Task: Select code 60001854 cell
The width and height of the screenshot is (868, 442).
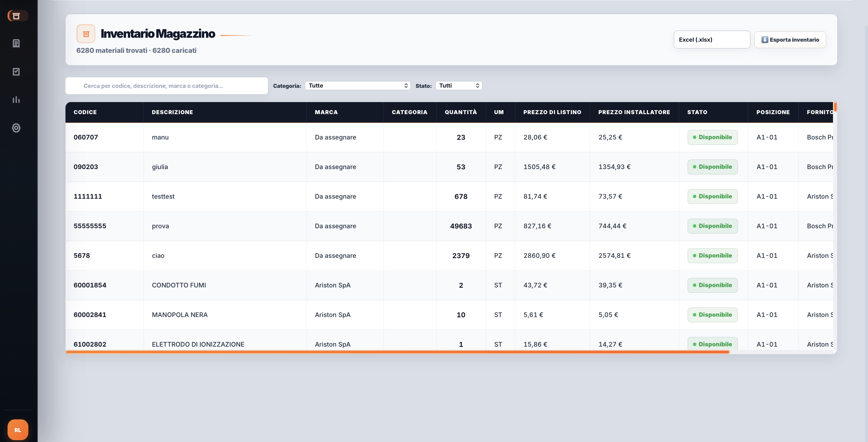Action: [104, 285]
